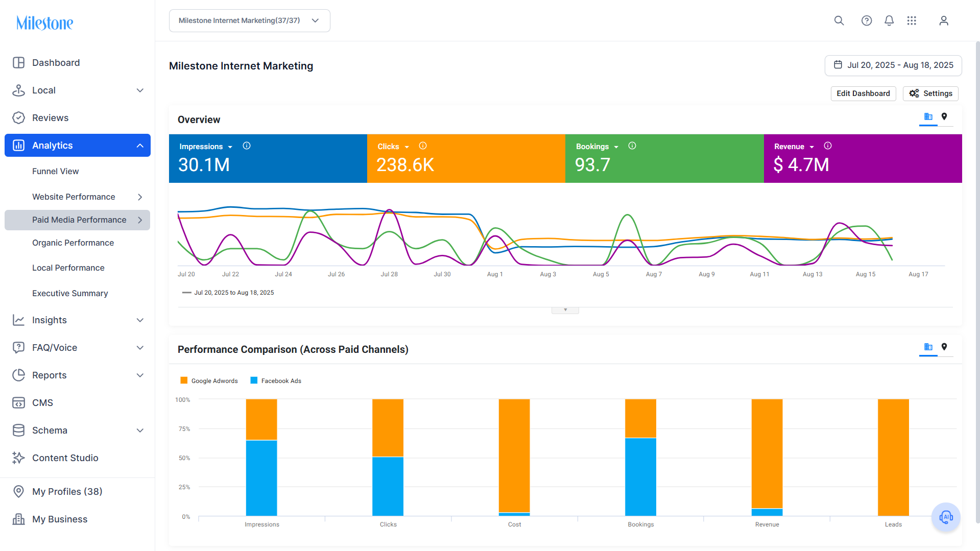Open the date range picker field
Viewport: 980px width, 551px height.
pos(893,65)
